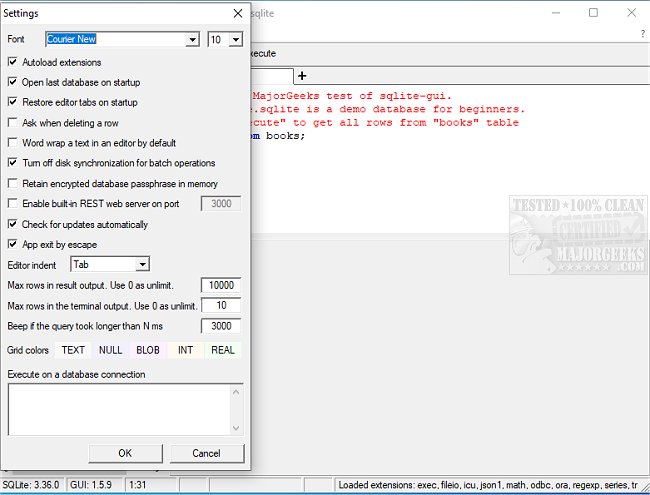Click the Beep query duration field
The height and width of the screenshot is (495, 650).
click(221, 326)
